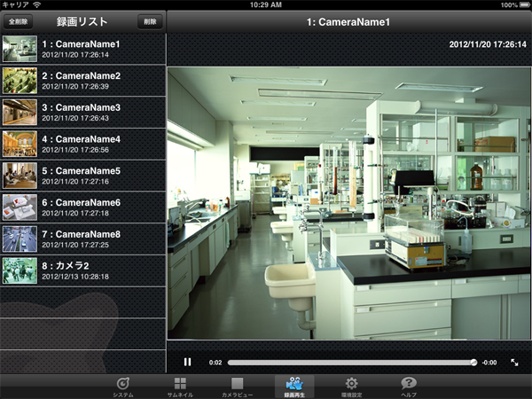Open カメラビュー camera view tab

coord(237,386)
